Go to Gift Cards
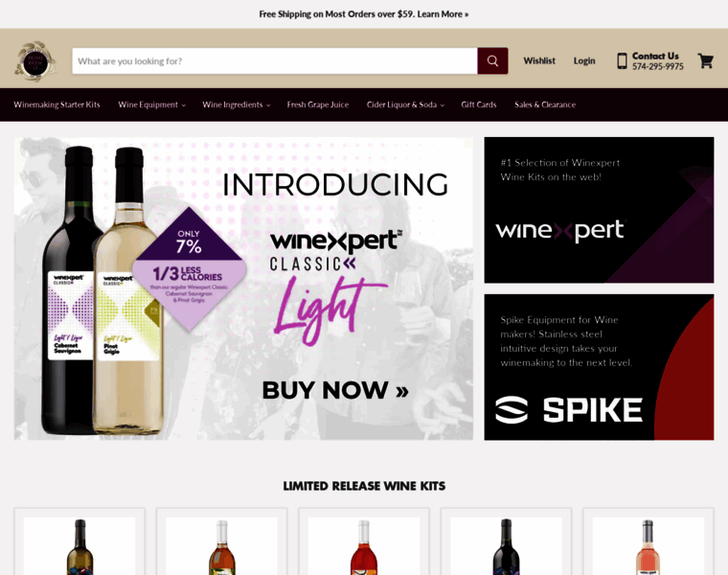The height and width of the screenshot is (575, 728). (479, 105)
